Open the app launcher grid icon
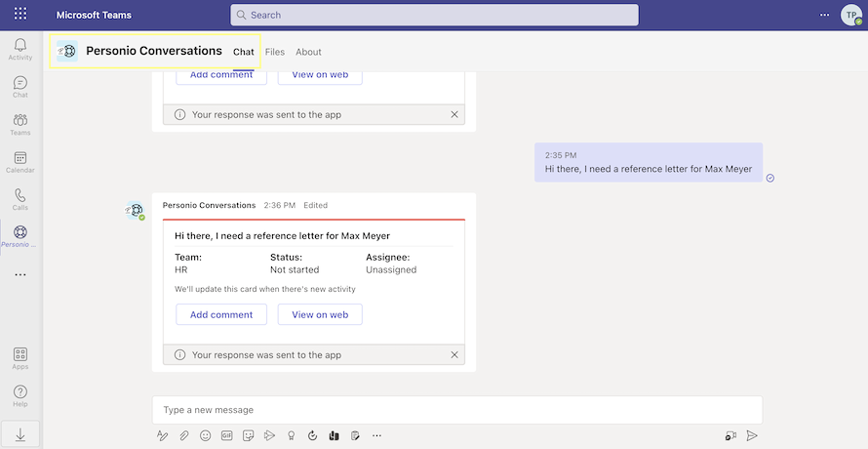This screenshot has width=868, height=449. click(x=20, y=15)
